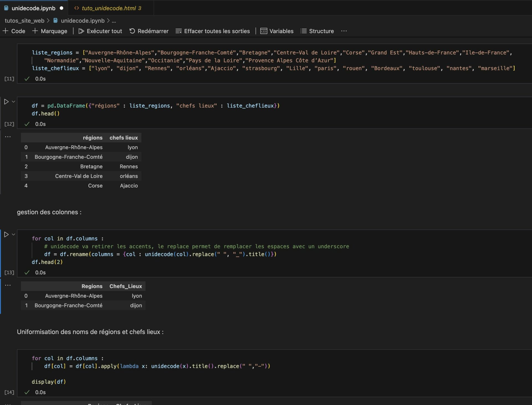Click the unidecode.ipynb breadcrumb item
Viewport: 532px width, 405px height.
[82, 21]
